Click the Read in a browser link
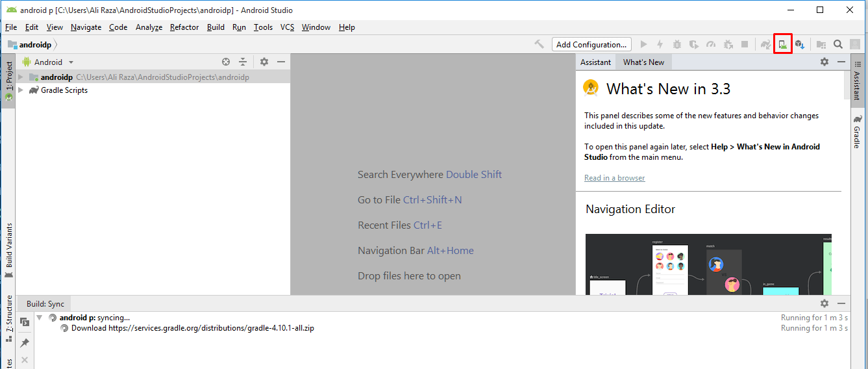 coord(614,178)
